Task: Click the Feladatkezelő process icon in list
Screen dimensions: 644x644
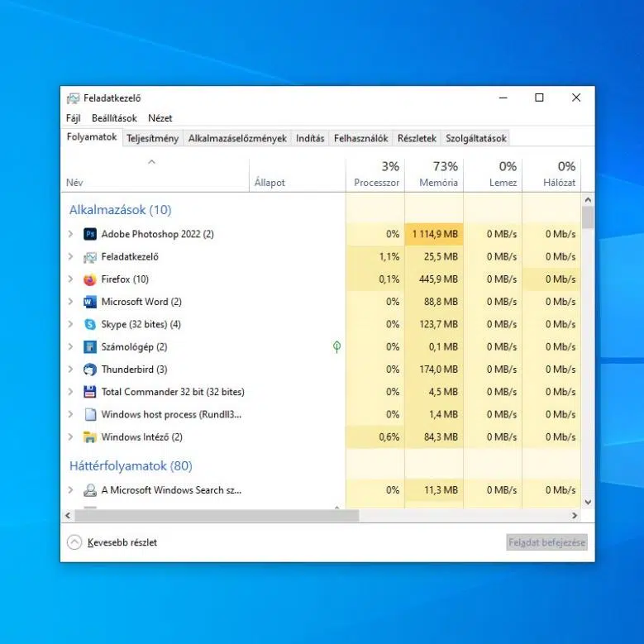Action: pos(90,257)
